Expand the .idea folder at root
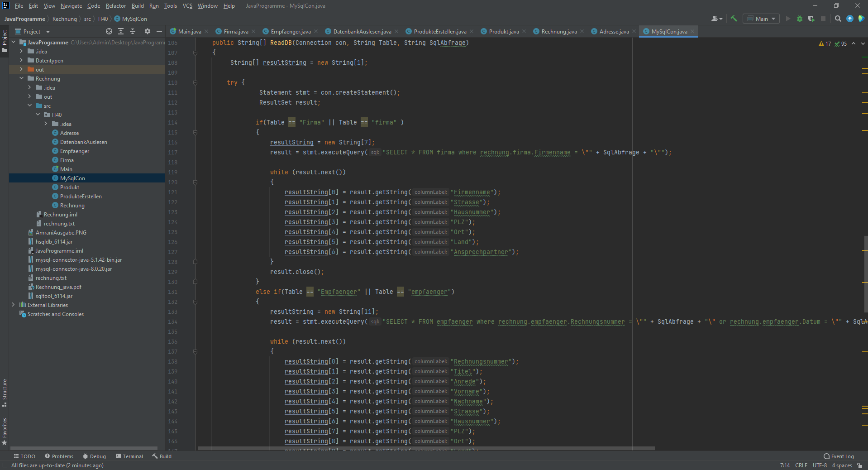868x470 pixels. 21,51
